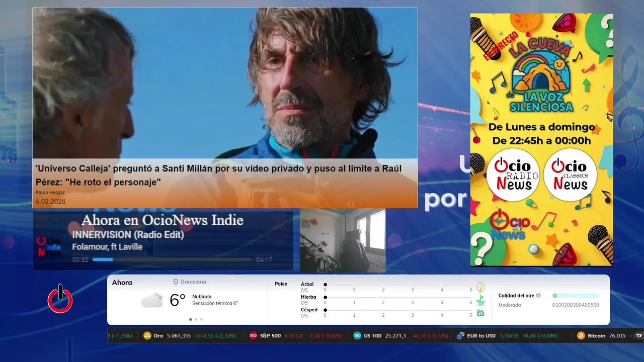644x362 pixels.
Task: Click the EUR to USD ticker label
Action: (481, 335)
